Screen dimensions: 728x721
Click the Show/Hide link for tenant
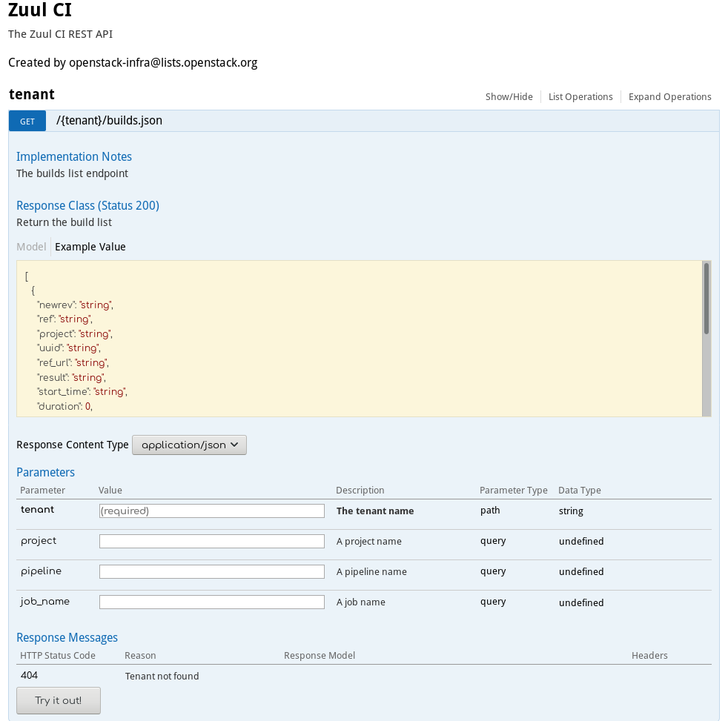[x=509, y=96]
